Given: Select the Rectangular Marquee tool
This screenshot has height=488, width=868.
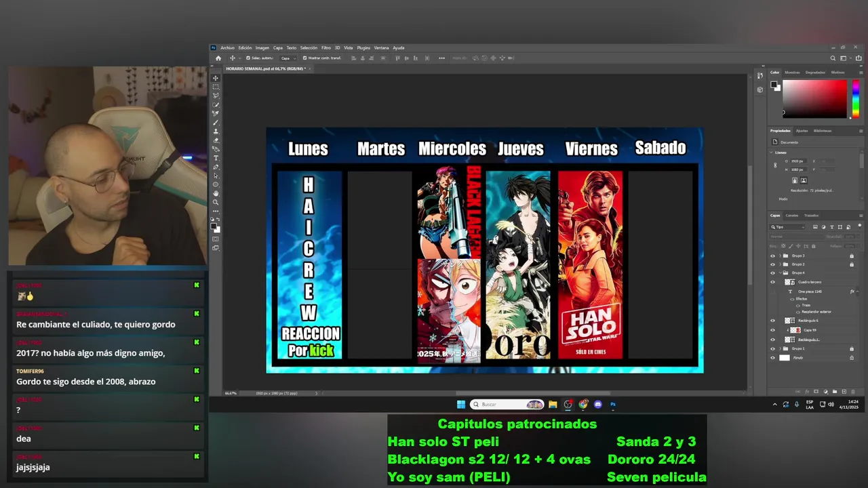Looking at the screenshot, I should point(216,87).
